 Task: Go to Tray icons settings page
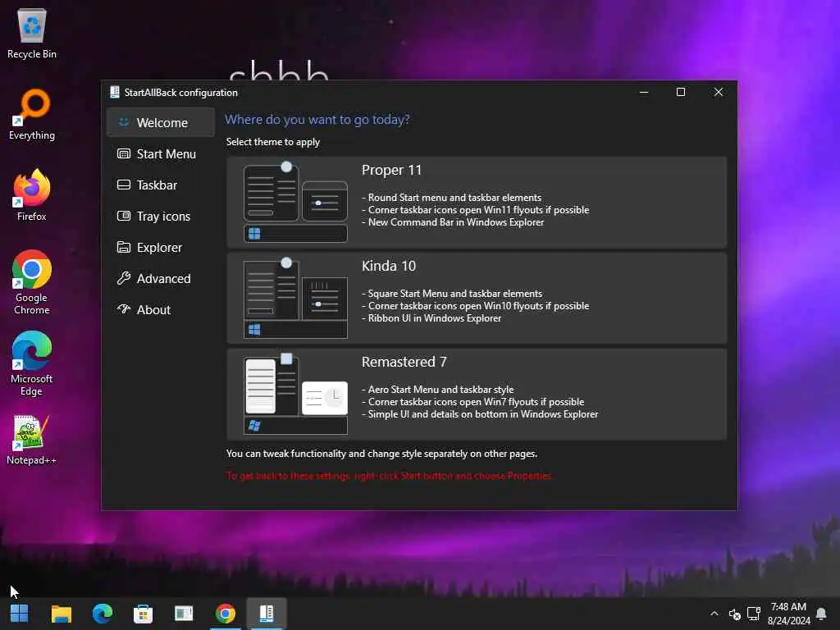tap(161, 216)
